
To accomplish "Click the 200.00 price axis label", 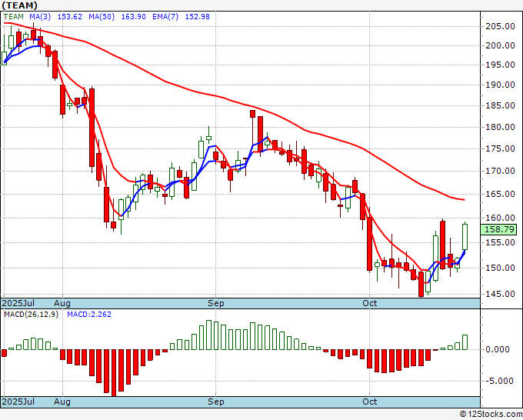I will [x=501, y=45].
